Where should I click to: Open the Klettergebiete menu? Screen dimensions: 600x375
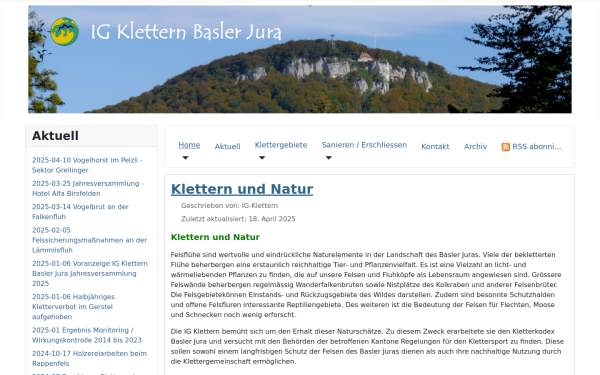pos(281,145)
